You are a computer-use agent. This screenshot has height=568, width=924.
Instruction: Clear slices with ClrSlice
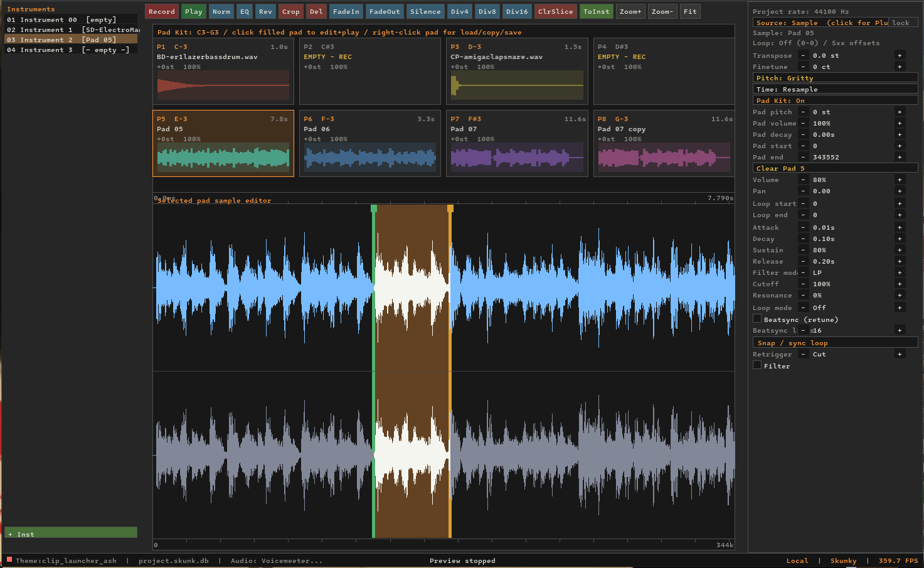tap(555, 11)
